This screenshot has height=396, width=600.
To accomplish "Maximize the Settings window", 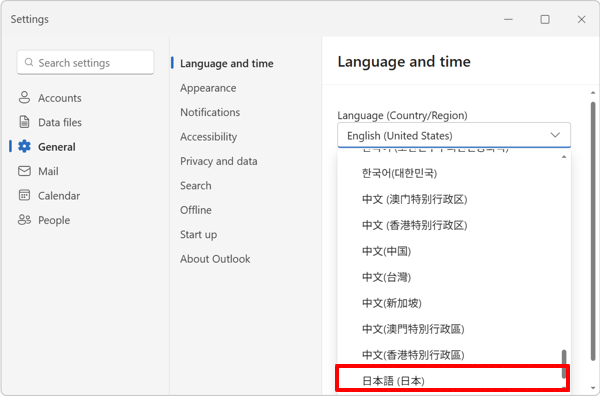I will [545, 19].
